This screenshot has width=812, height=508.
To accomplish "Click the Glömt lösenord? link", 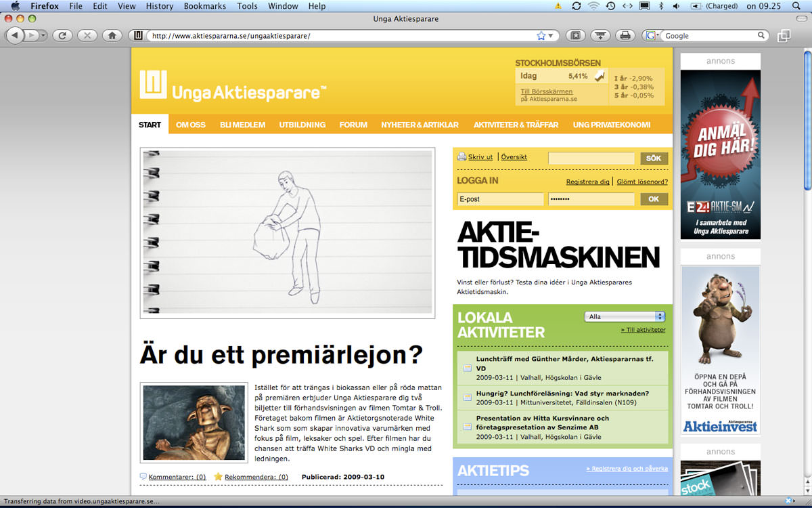I will click(x=642, y=182).
